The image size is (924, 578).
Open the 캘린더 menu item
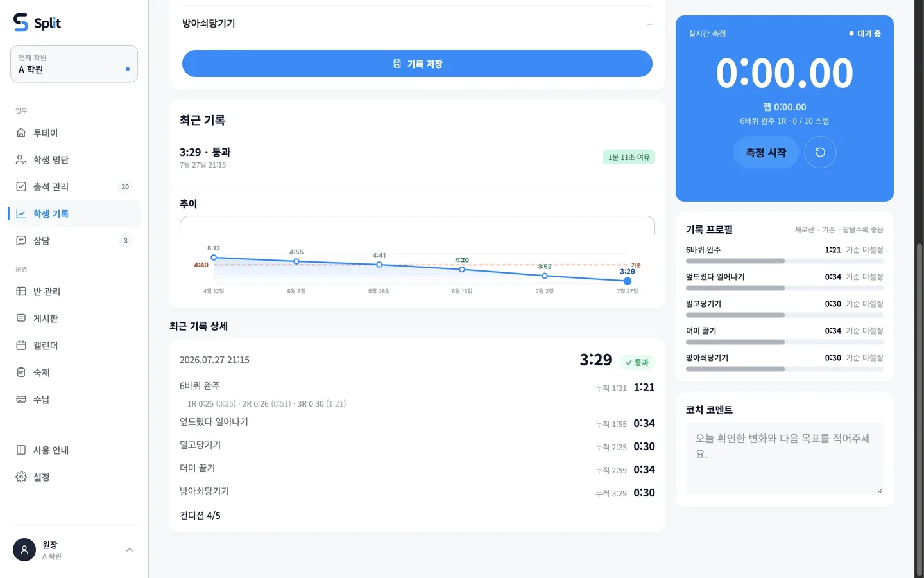(74, 346)
